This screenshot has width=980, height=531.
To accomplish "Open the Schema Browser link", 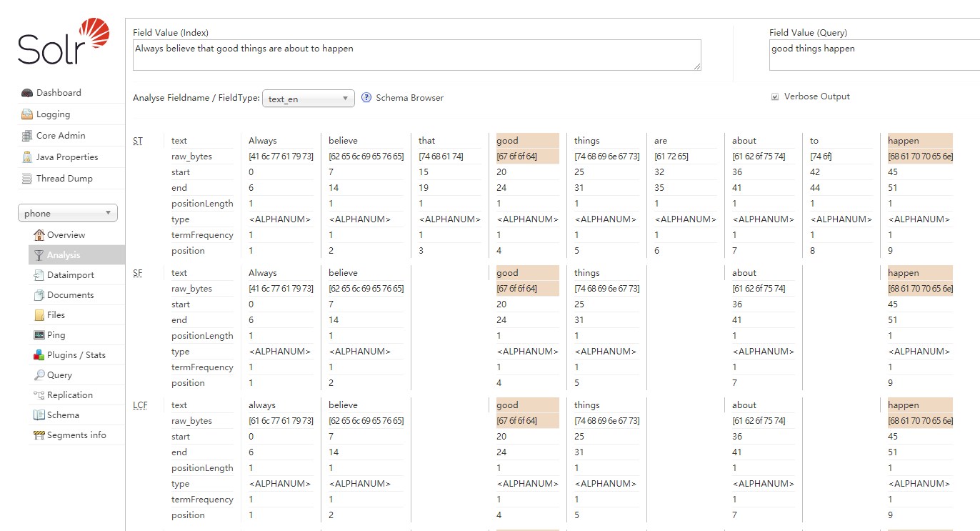I will [409, 98].
